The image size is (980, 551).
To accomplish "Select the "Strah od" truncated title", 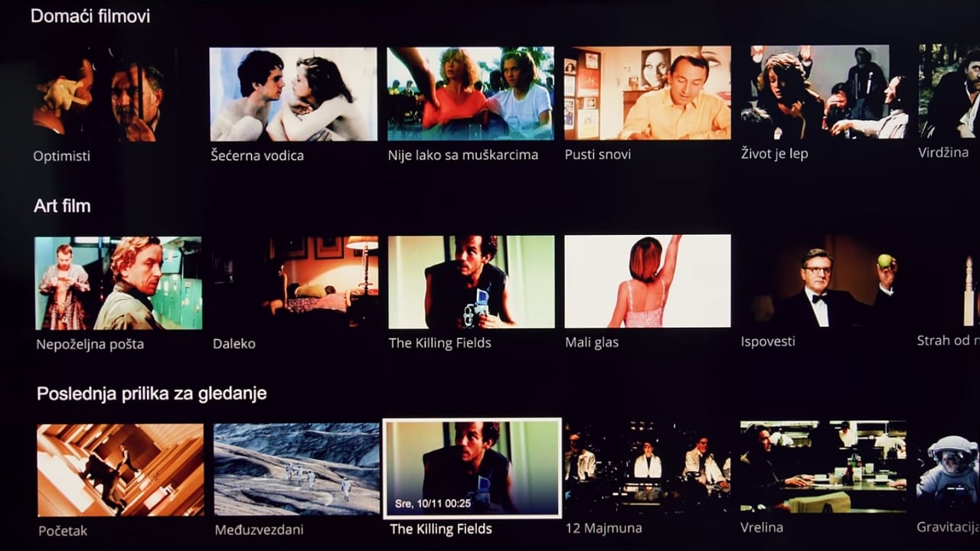I will point(949,341).
